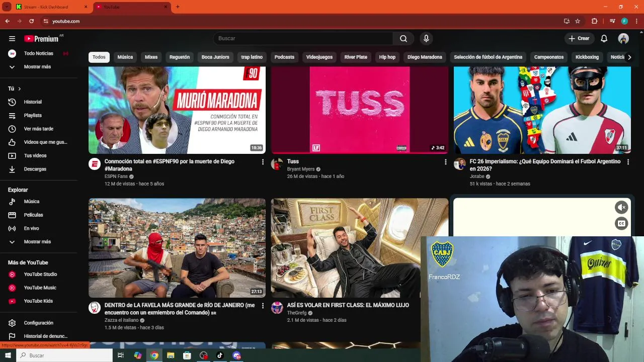
Task: Select the Todos filter chip
Action: [99, 57]
